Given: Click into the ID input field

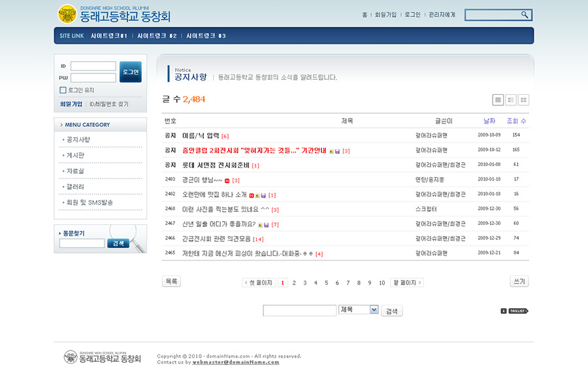Looking at the screenshot, I should tap(93, 66).
